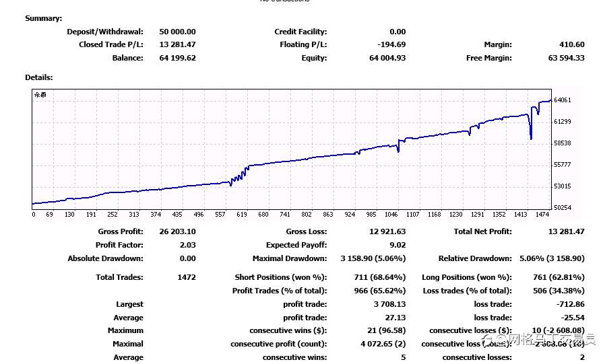
Task: Click the Gross Profit label
Action: pos(121,231)
